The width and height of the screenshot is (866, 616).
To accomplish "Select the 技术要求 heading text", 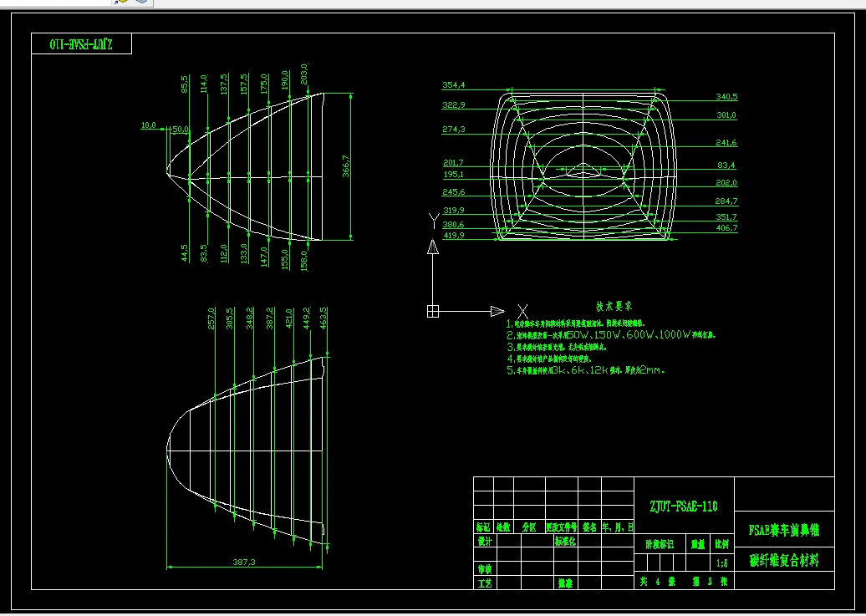I will [614, 306].
